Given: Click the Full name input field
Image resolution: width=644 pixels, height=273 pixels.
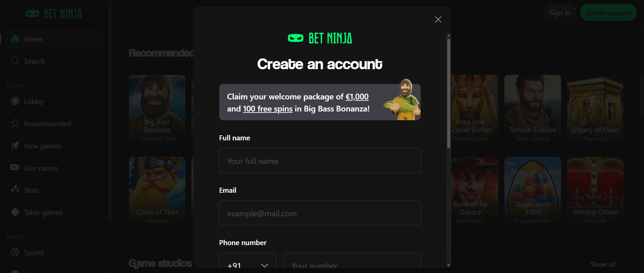Looking at the screenshot, I should click(320, 161).
